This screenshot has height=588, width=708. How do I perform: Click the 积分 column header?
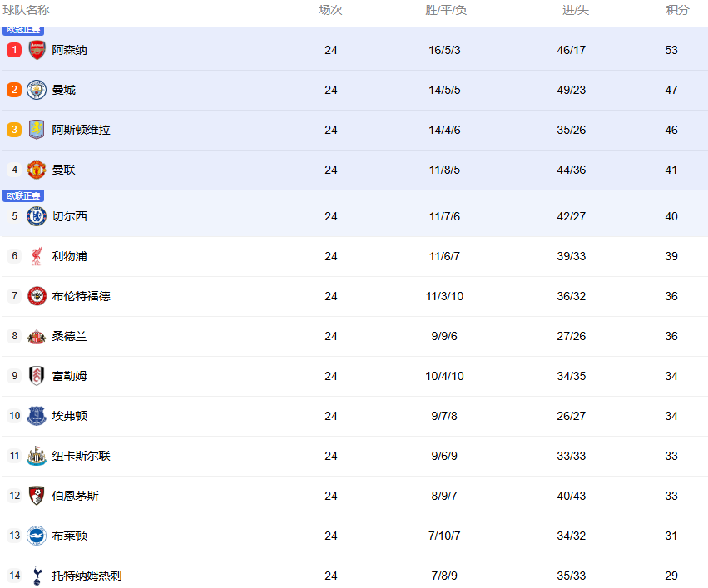(677, 10)
